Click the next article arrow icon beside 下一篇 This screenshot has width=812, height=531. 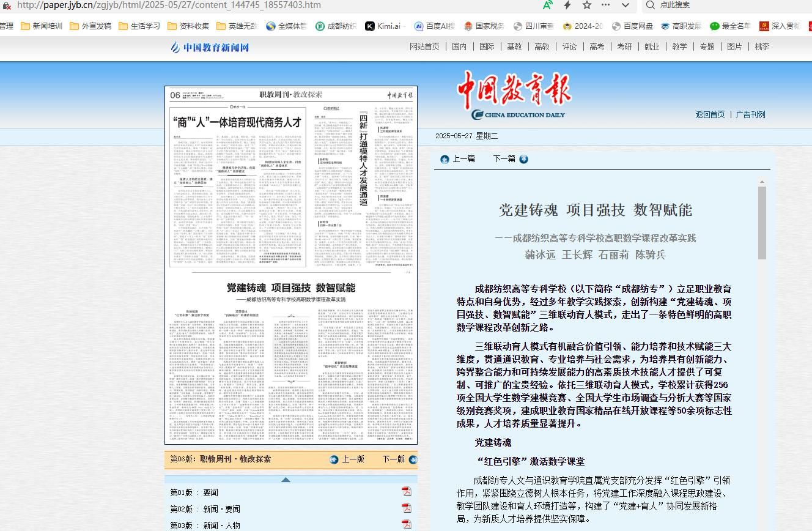pyautogui.click(x=523, y=159)
